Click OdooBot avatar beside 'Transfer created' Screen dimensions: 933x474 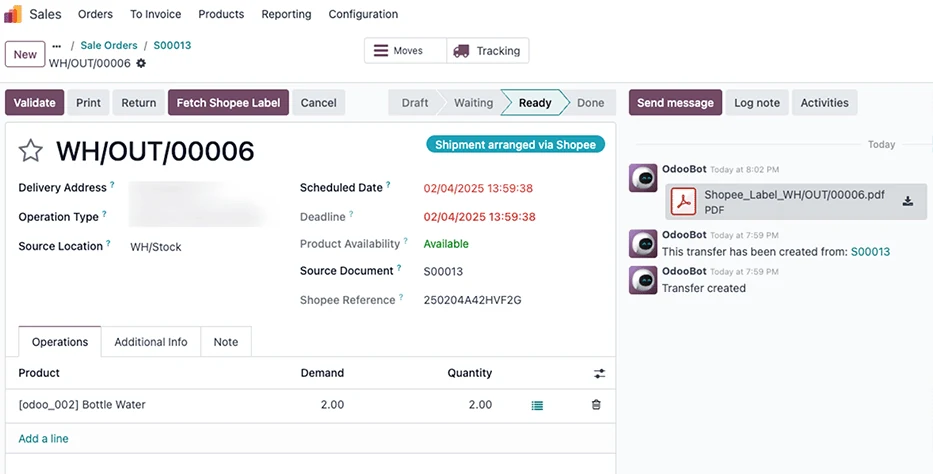pyautogui.click(x=643, y=280)
